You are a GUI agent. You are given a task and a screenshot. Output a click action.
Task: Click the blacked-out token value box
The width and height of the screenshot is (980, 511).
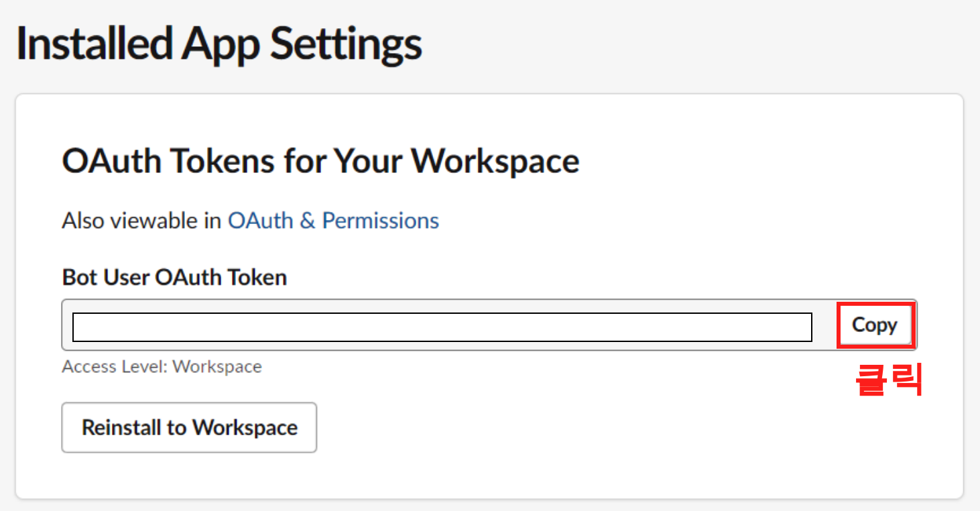pyautogui.click(x=442, y=327)
